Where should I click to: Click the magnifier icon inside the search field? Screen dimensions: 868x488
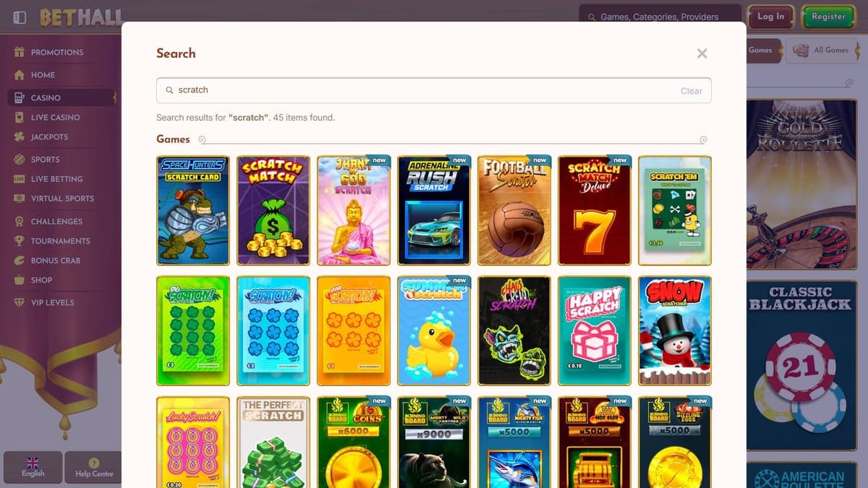tap(170, 90)
